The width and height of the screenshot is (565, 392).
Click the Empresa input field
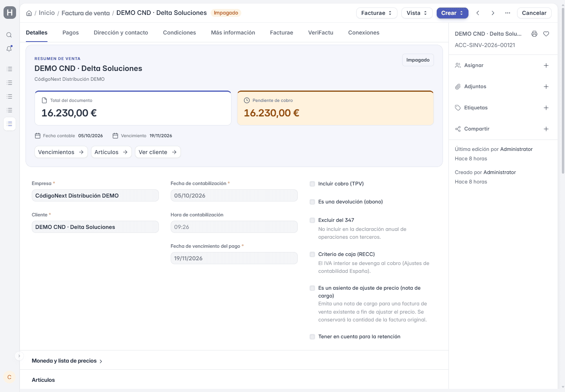coord(95,196)
